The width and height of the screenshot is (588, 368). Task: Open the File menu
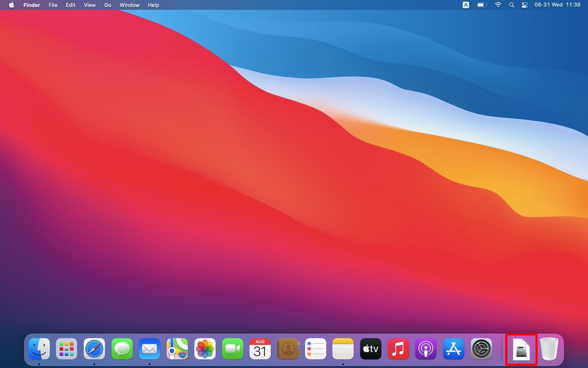[x=53, y=5]
